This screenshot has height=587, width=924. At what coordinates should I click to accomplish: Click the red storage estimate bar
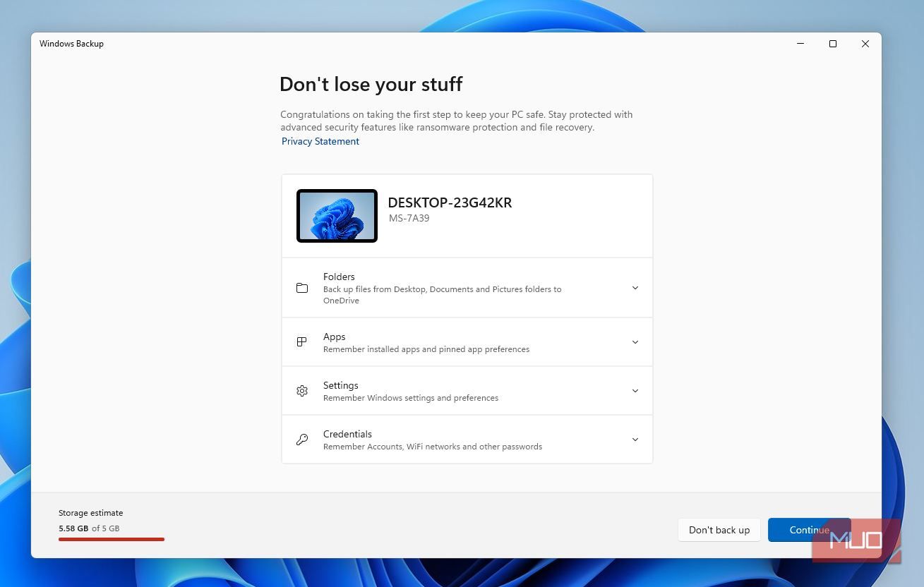click(x=112, y=539)
